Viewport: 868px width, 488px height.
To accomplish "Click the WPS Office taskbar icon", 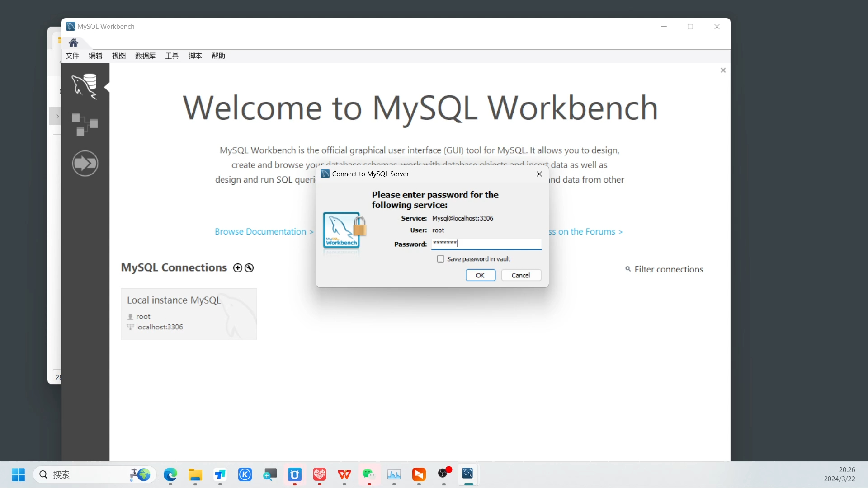I will pos(346,474).
